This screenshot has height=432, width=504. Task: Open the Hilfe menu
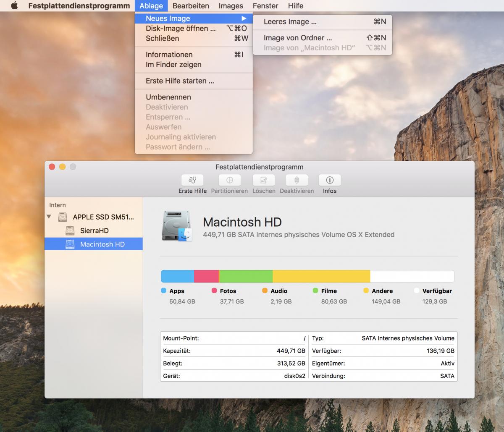(x=296, y=6)
